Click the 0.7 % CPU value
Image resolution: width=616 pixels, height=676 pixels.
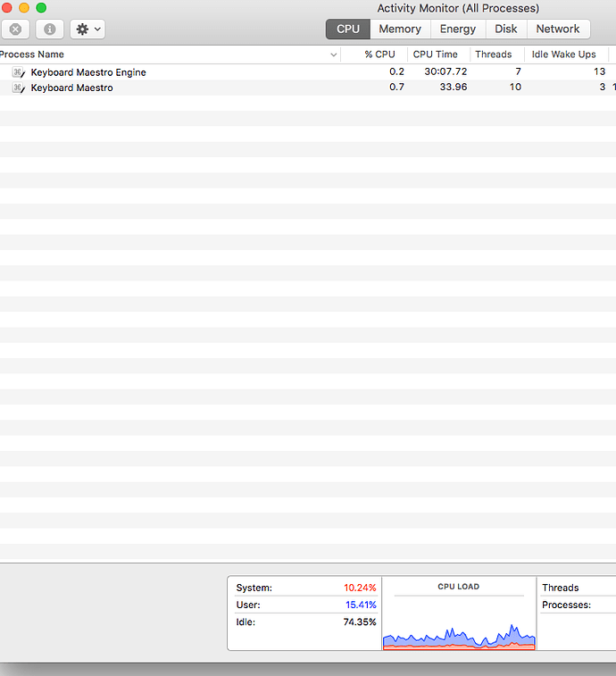[397, 88]
